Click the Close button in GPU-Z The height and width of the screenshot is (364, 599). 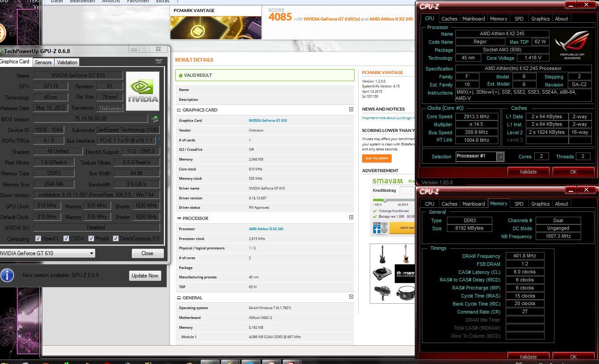[147, 253]
